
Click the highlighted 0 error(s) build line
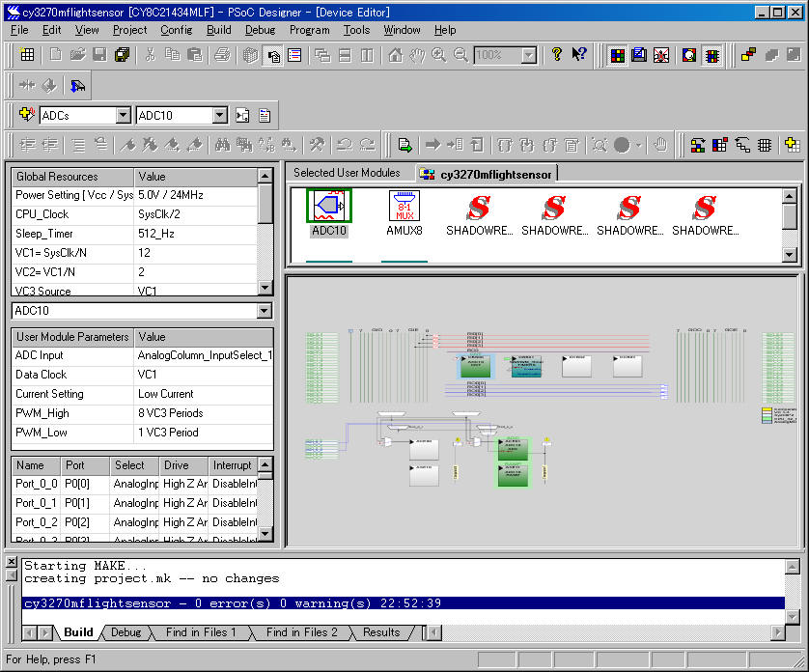pos(404,603)
